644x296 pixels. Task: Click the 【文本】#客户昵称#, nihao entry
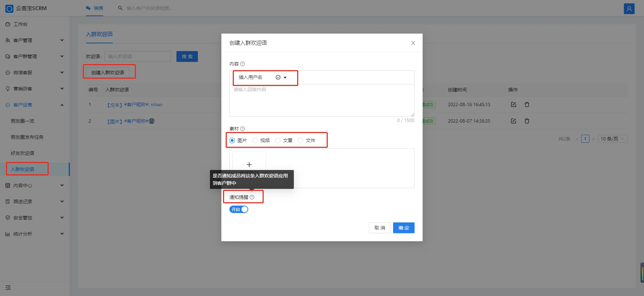[135, 105]
